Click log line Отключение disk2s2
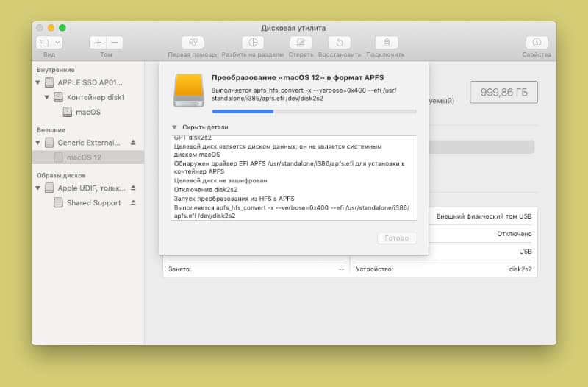 (x=206, y=190)
